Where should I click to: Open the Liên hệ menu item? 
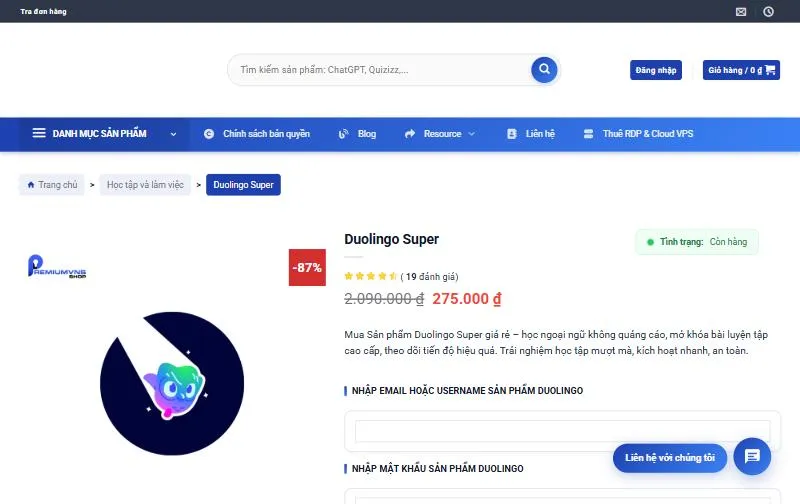click(x=540, y=134)
